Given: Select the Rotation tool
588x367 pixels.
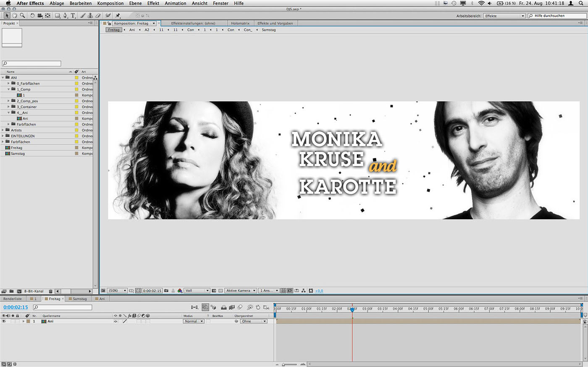Looking at the screenshot, I should point(32,16).
